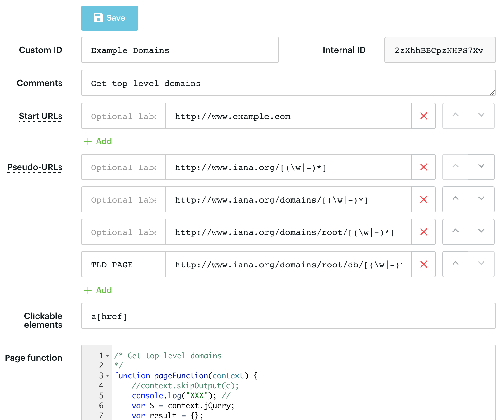Click the down chevron beside the Start URL
The width and height of the screenshot is (504, 420).
point(481,116)
